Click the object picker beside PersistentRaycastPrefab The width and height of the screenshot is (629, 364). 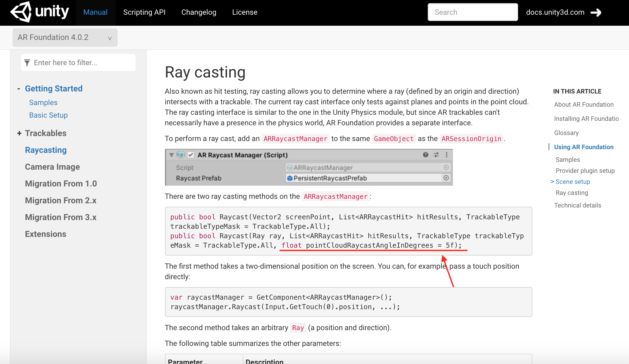446,178
